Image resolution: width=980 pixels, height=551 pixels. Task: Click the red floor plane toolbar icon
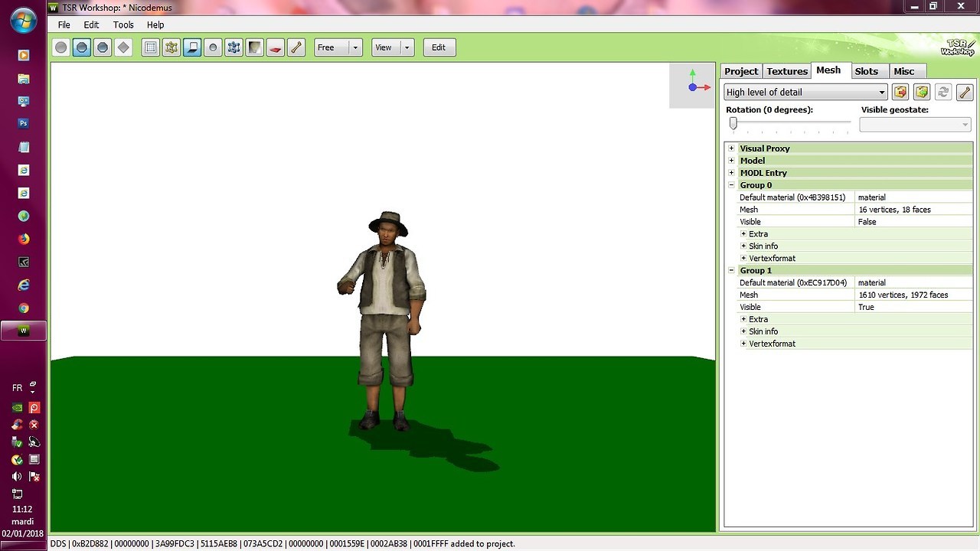pyautogui.click(x=276, y=47)
